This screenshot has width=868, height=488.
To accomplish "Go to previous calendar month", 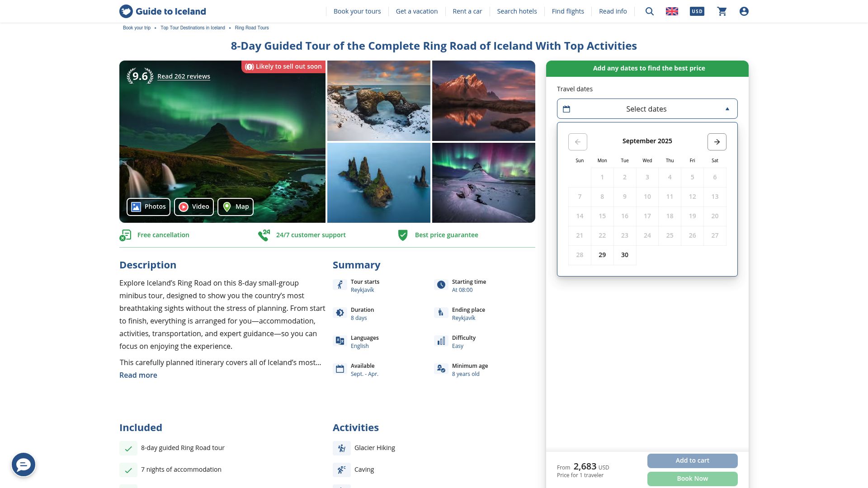I will coord(578,142).
